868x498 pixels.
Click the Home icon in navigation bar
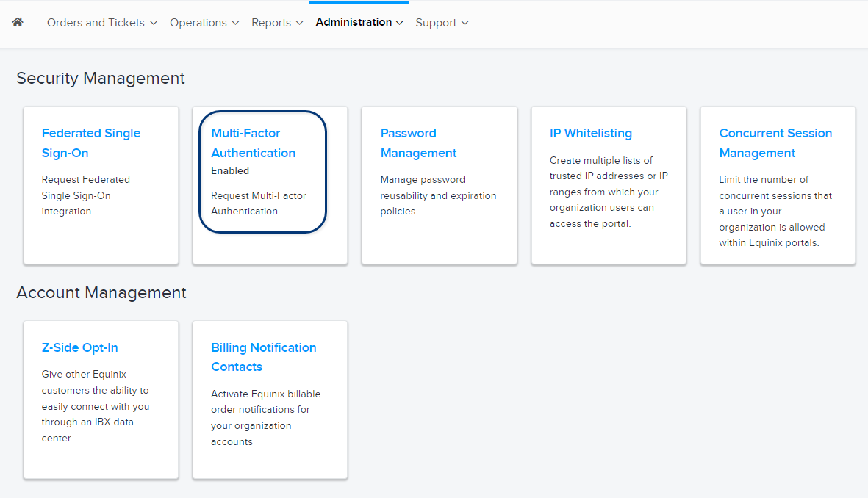tap(18, 22)
